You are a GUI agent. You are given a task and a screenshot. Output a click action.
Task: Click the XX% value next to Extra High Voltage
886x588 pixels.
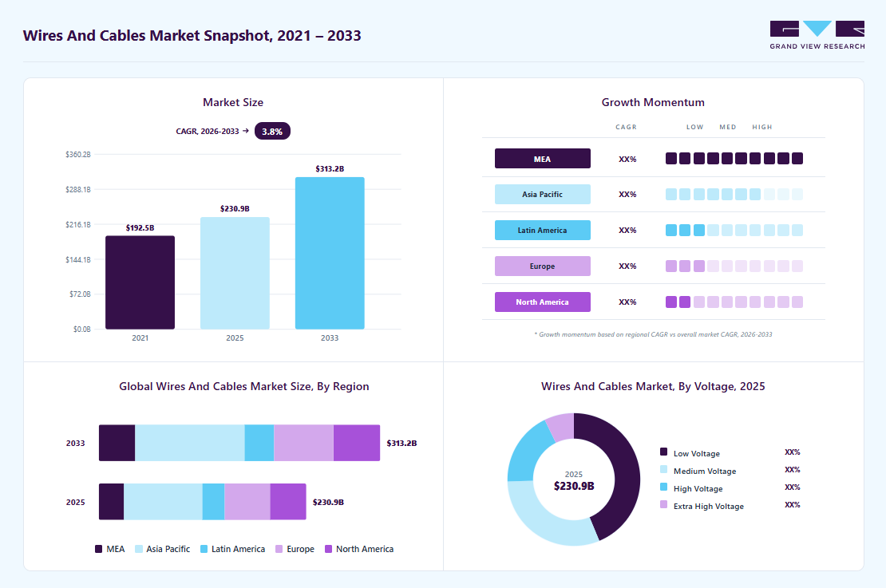click(x=793, y=504)
